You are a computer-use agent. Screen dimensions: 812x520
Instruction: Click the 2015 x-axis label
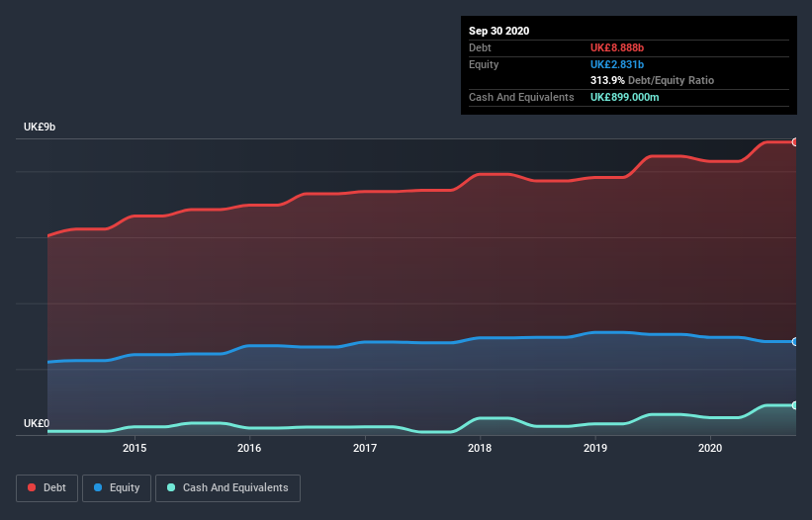pos(135,448)
